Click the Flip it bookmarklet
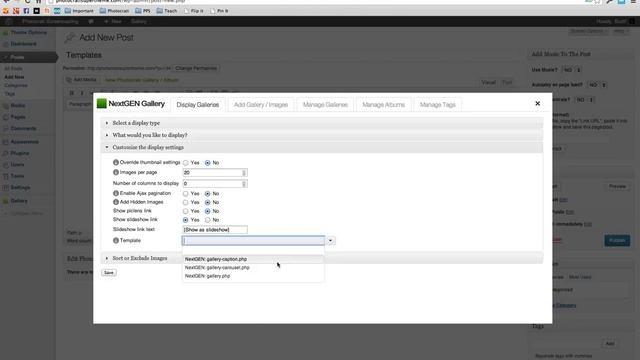Viewport: 640px width, 360px height. pos(194,11)
